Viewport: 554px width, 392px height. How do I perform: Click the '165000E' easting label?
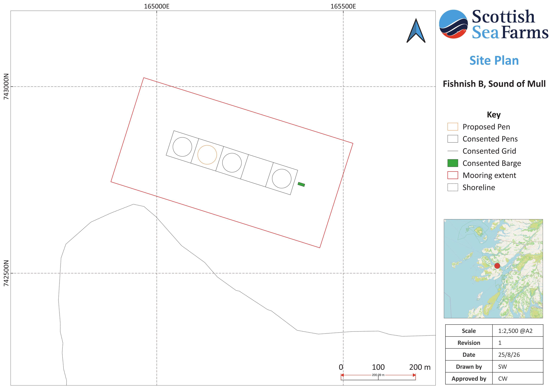(157, 6)
